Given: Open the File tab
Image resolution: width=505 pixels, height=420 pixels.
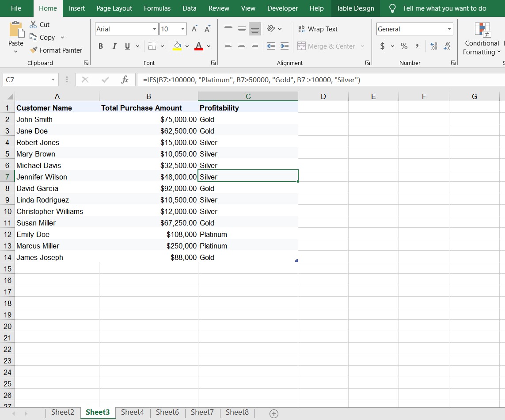Looking at the screenshot, I should [16, 8].
